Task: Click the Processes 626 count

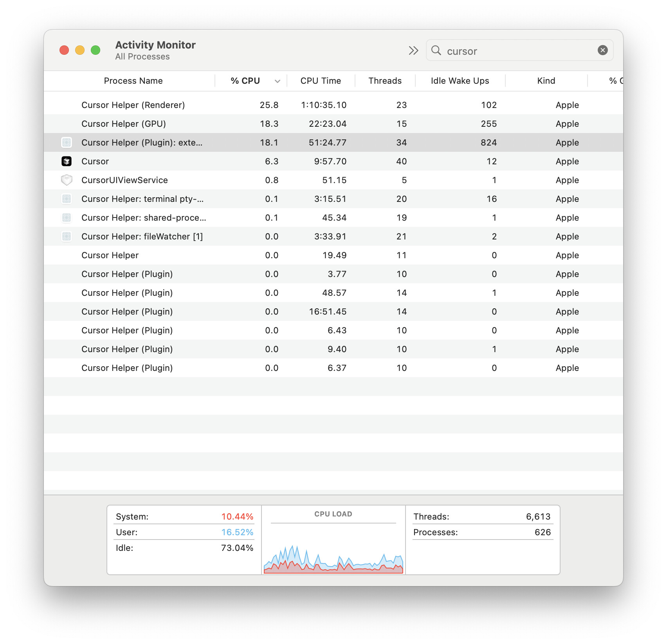Action: coord(543,532)
